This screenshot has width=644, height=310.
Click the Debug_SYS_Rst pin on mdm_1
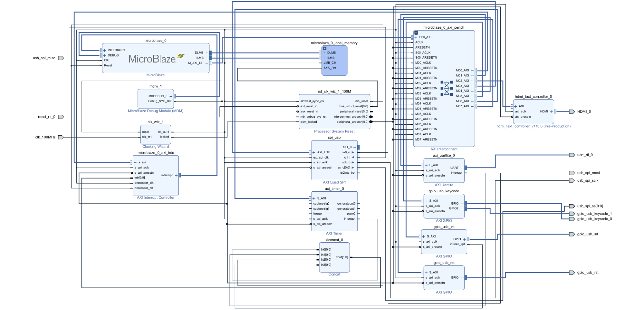[160, 101]
